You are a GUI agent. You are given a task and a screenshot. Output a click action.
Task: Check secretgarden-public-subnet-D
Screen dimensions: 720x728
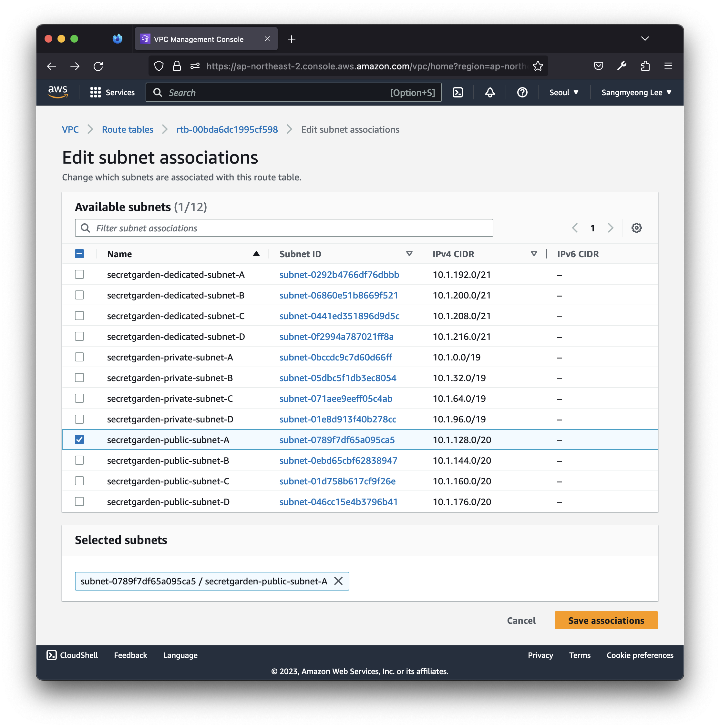79,501
